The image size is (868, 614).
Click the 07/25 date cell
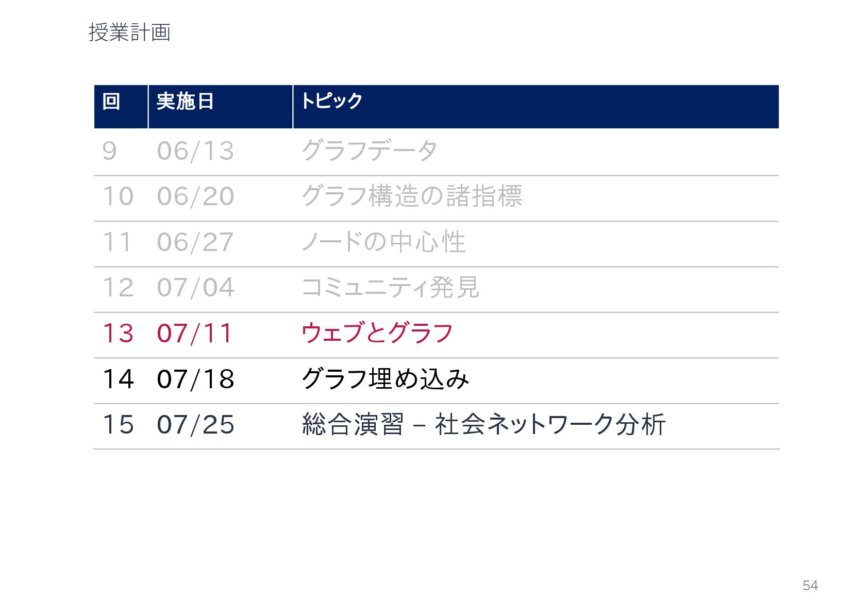[195, 425]
